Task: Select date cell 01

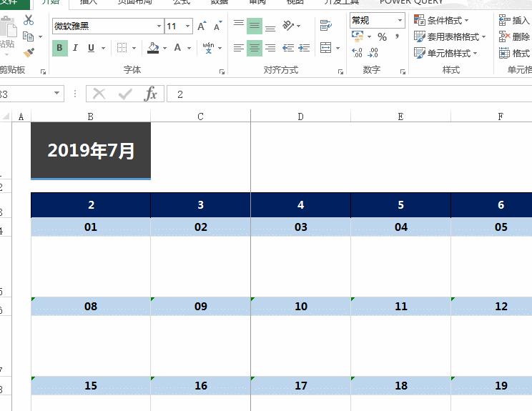Action: point(91,227)
